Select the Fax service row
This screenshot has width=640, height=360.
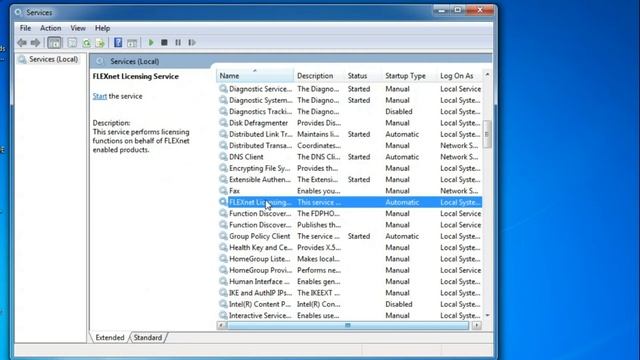tap(350, 191)
